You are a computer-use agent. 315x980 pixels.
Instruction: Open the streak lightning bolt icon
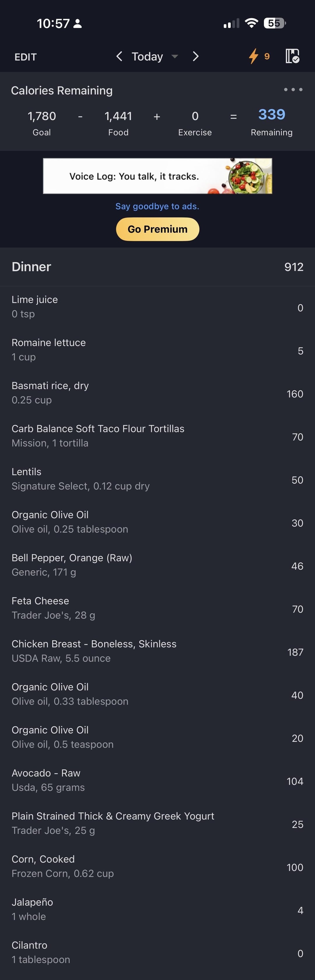click(254, 56)
